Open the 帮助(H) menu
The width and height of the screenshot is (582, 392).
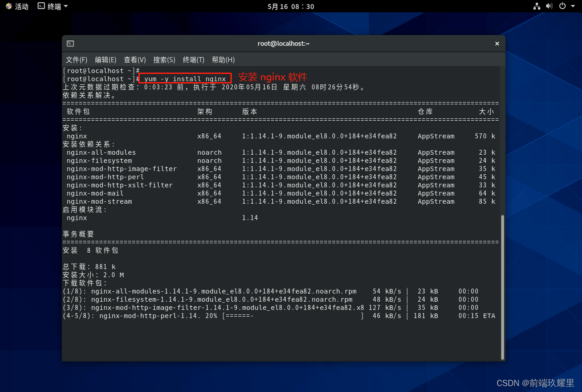[222, 59]
